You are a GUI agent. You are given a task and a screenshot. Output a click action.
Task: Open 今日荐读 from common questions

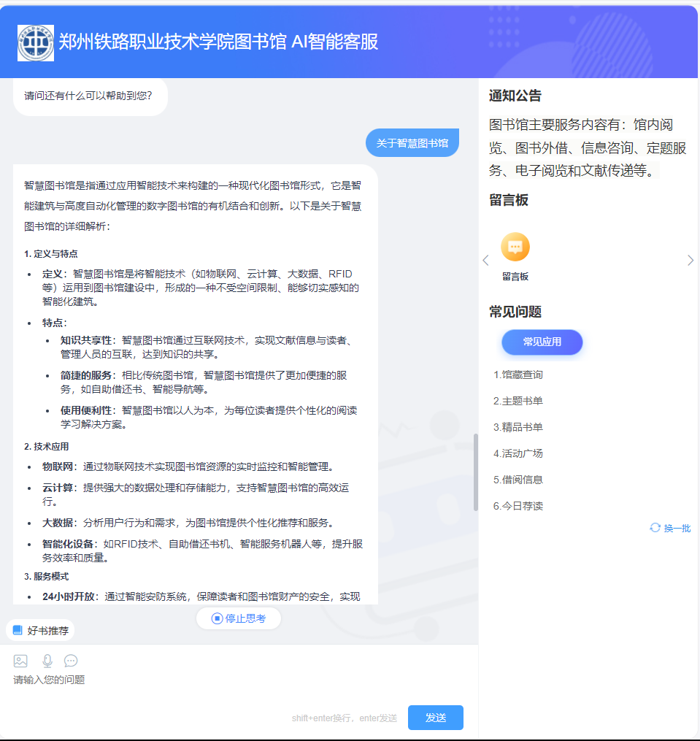[518, 506]
